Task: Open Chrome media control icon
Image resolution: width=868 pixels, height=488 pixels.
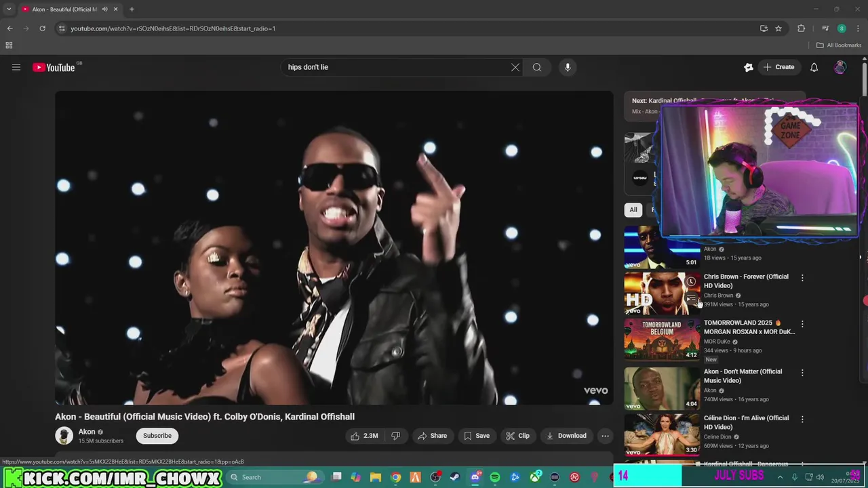Action: click(x=825, y=28)
